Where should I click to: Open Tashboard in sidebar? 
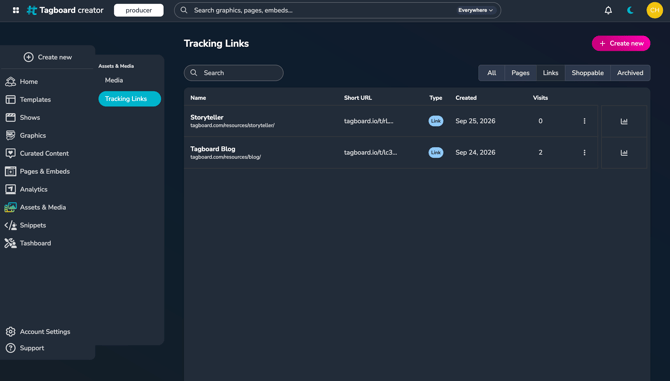[x=28, y=243]
